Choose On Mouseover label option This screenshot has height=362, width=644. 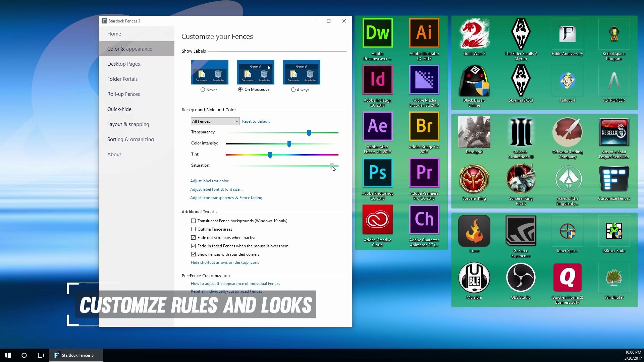(x=240, y=89)
